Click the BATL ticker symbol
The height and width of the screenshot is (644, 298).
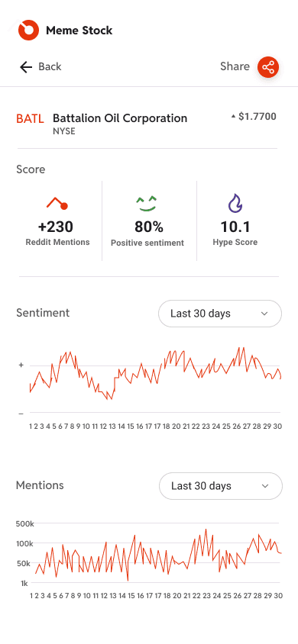pos(30,119)
